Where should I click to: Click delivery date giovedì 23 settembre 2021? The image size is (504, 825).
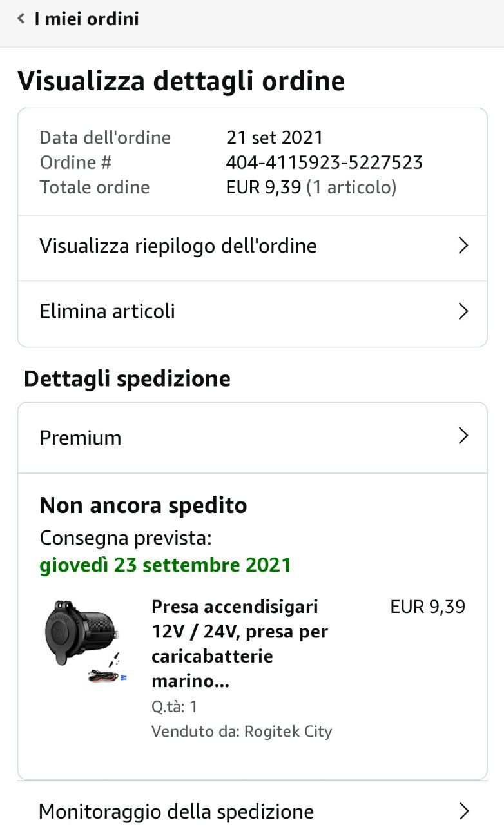tap(166, 566)
